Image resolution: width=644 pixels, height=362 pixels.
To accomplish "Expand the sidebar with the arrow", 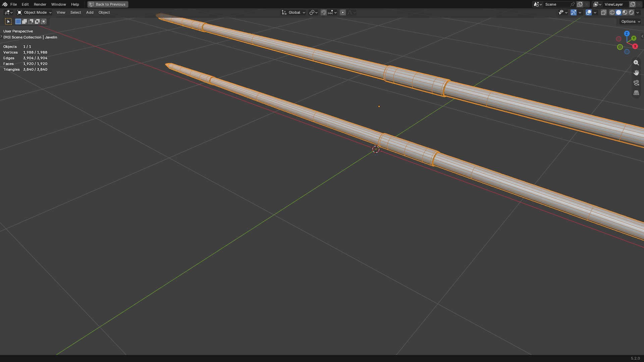I will 642,36.
